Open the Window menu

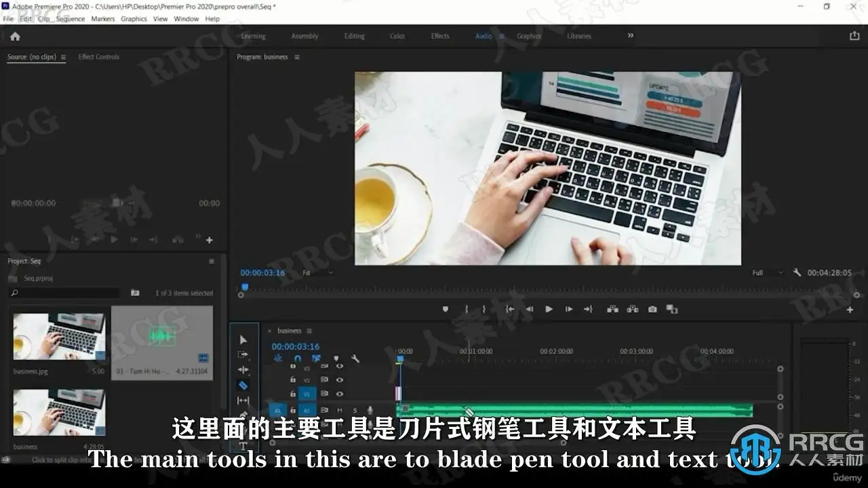(186, 19)
